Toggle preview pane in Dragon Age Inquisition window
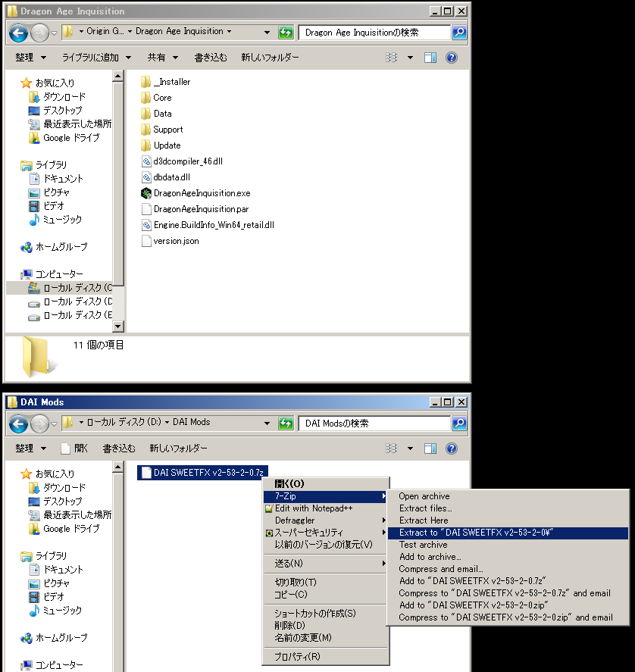 click(430, 58)
